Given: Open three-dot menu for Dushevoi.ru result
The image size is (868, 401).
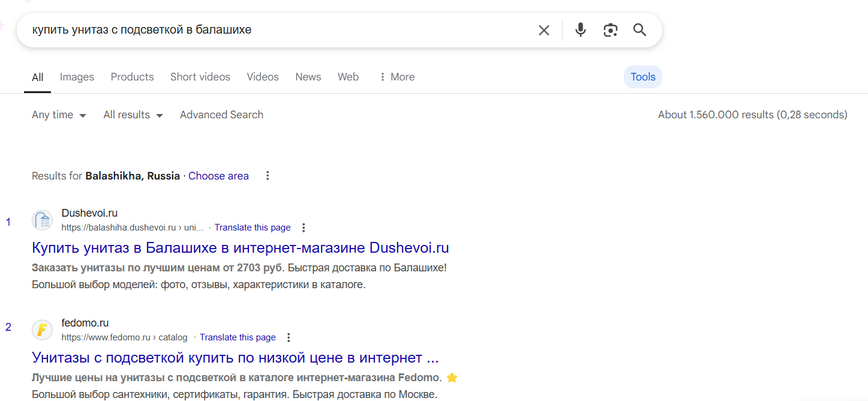Looking at the screenshot, I should click(304, 228).
